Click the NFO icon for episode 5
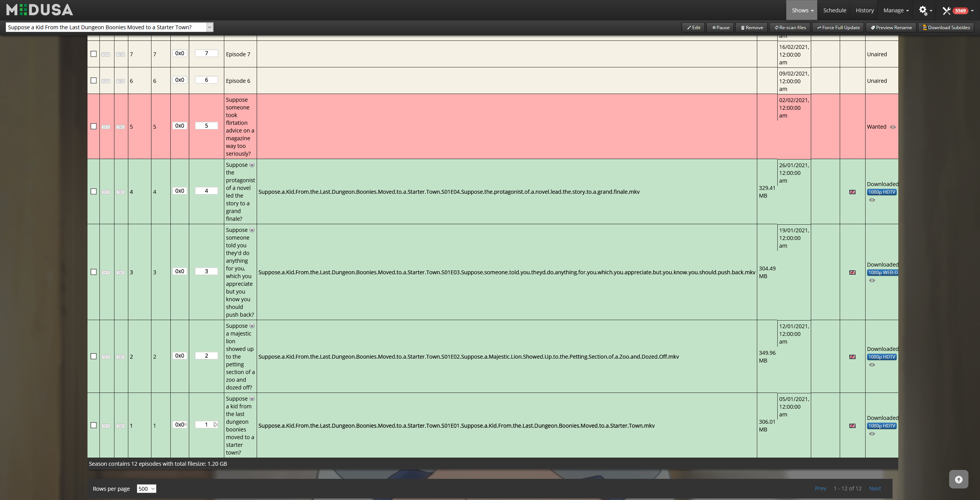980x500 pixels. (x=106, y=127)
